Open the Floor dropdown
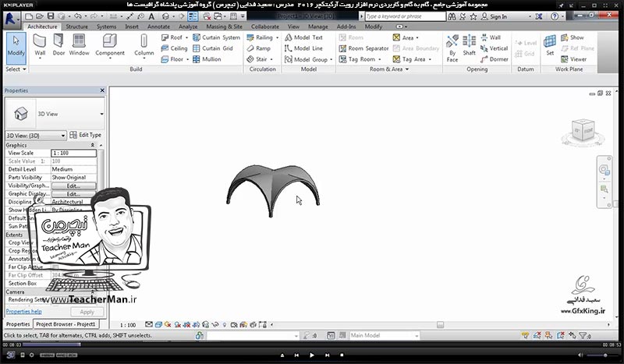The image size is (624, 364). coord(187,59)
